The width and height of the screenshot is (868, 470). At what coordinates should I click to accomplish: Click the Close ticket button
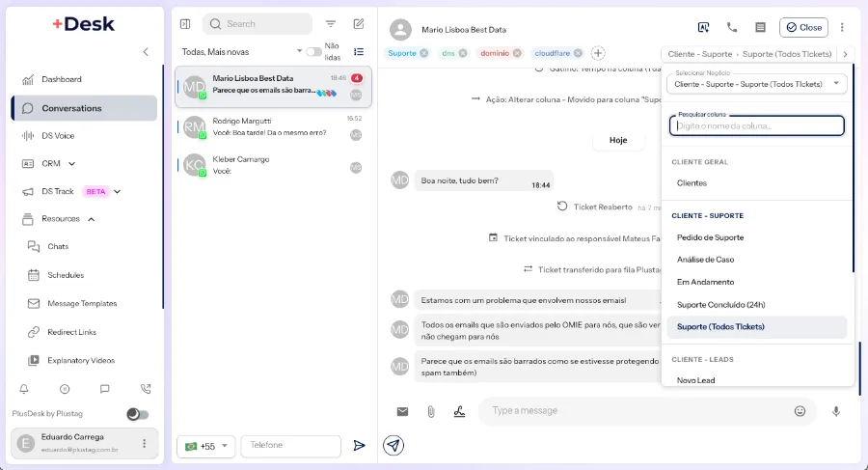803,28
